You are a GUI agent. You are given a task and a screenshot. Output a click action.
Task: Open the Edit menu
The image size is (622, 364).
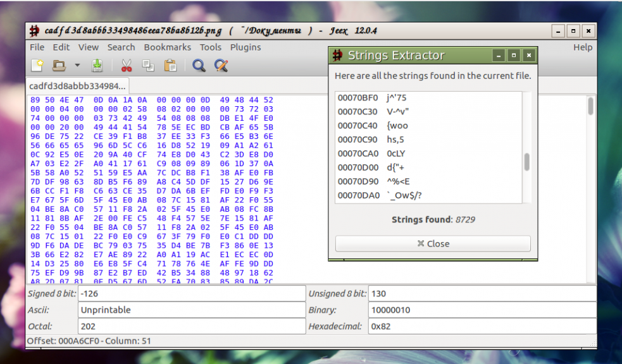coord(61,47)
